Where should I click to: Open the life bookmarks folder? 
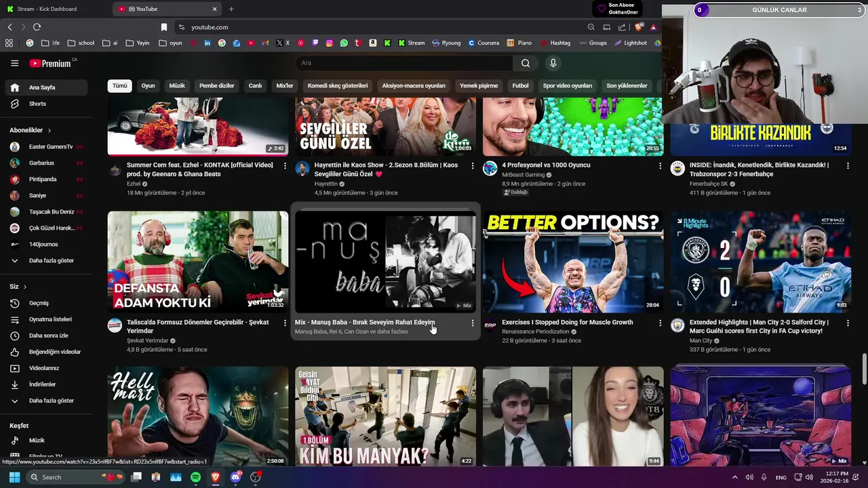tap(51, 43)
